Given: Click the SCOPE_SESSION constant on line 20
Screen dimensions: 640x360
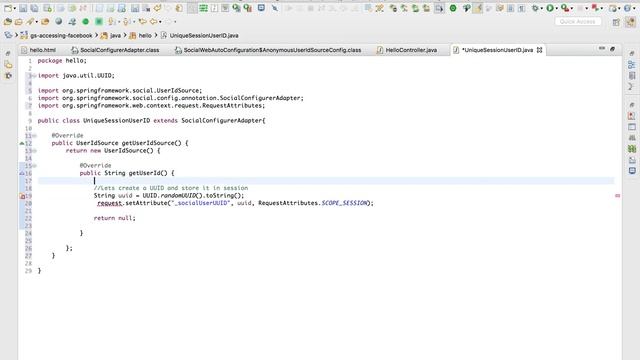Looking at the screenshot, I should (344, 203).
